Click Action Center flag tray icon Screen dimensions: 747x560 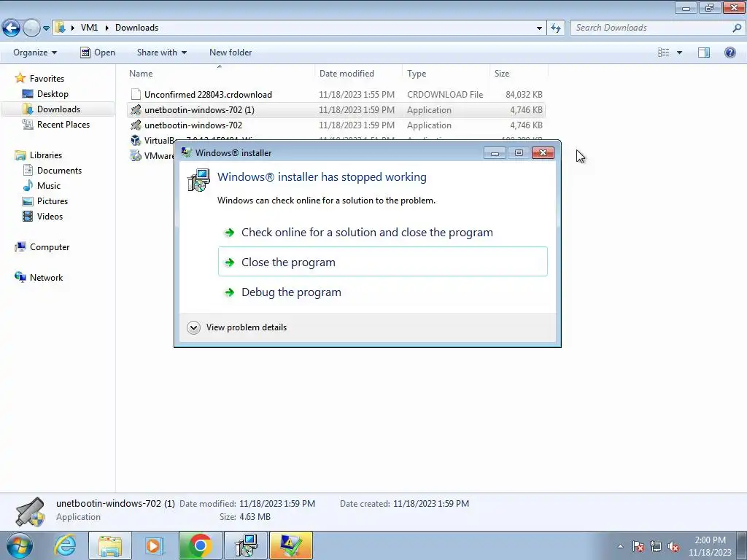tap(638, 546)
